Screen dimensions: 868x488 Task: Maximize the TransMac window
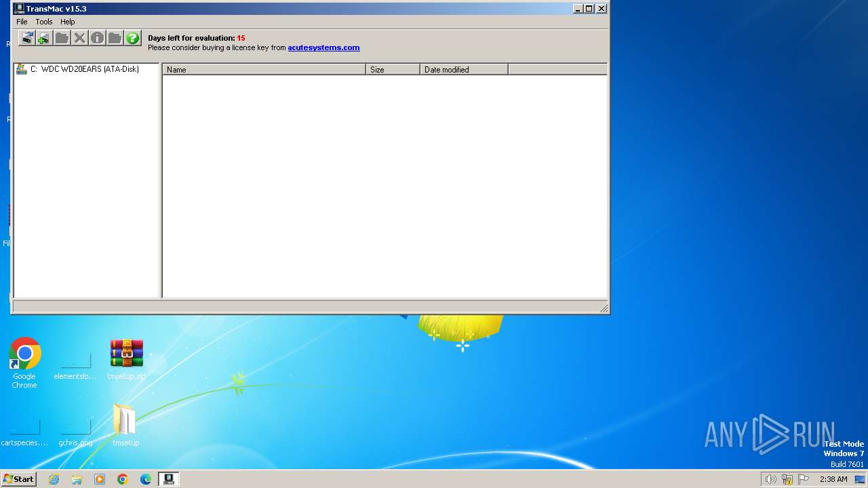pyautogui.click(x=589, y=9)
